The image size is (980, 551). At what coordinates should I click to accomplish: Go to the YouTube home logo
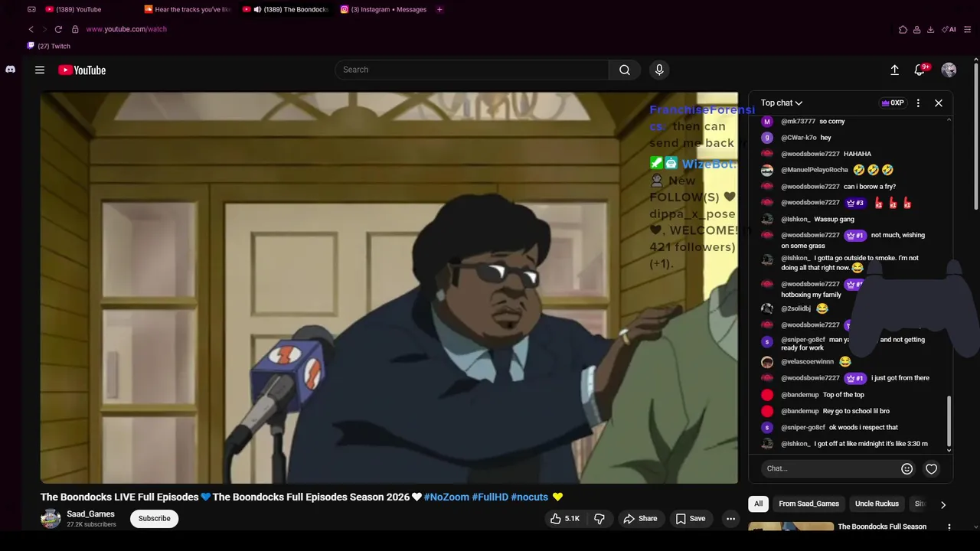tap(82, 70)
